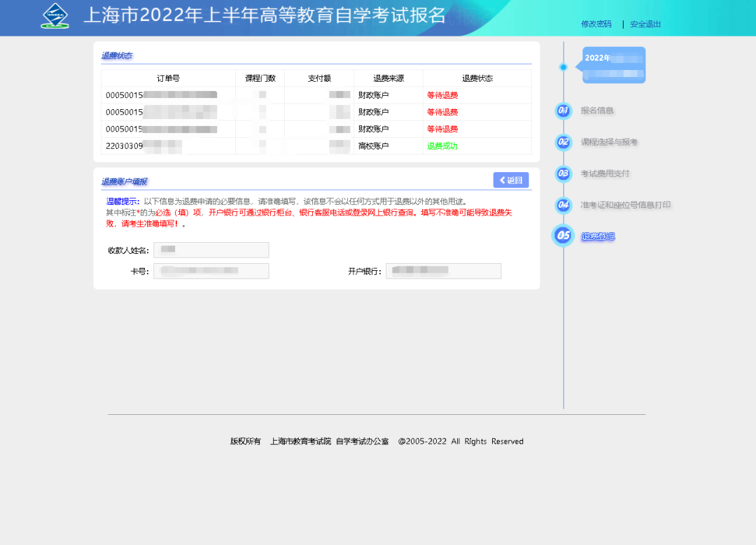
Task: Click the step 01 报名信息 icon
Action: coord(563,111)
